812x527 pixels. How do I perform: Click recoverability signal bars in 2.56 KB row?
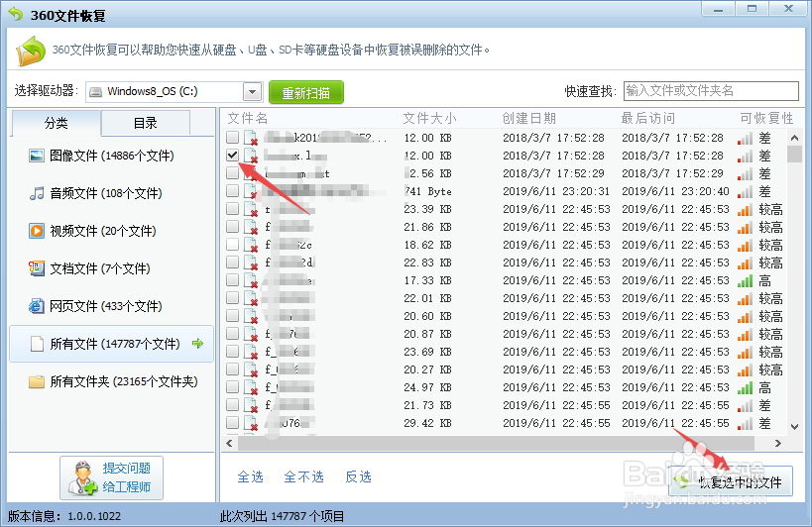745,174
